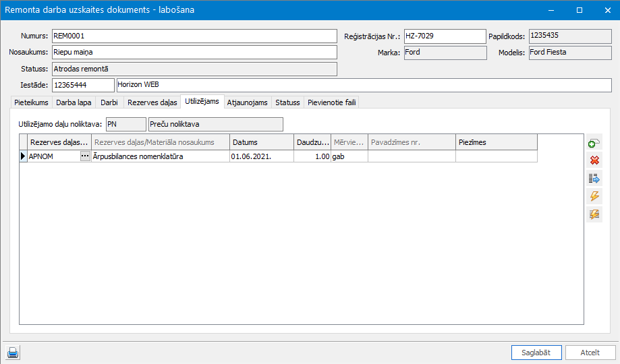Save the document with Saglabāt
This screenshot has width=620, height=364.
pyautogui.click(x=536, y=353)
